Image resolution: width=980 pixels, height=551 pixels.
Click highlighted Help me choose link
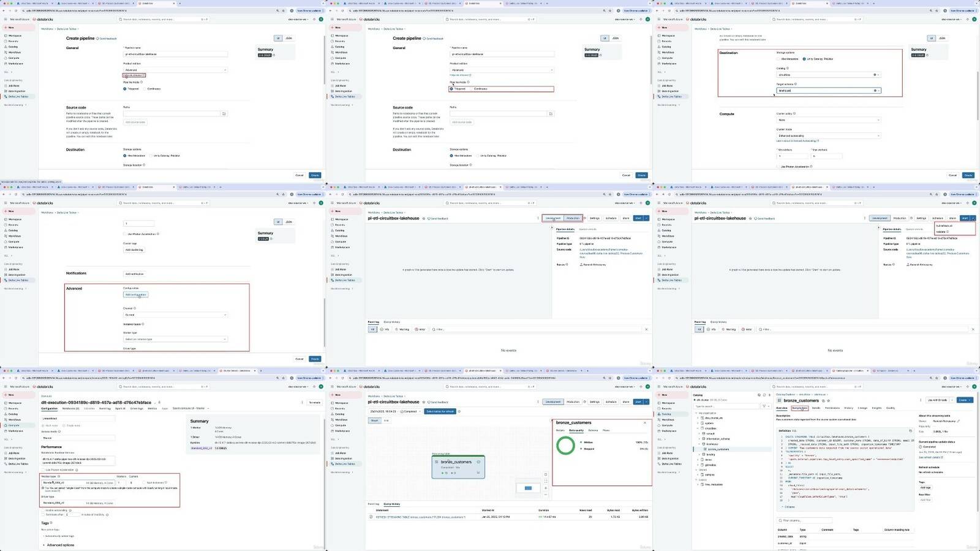[134, 75]
